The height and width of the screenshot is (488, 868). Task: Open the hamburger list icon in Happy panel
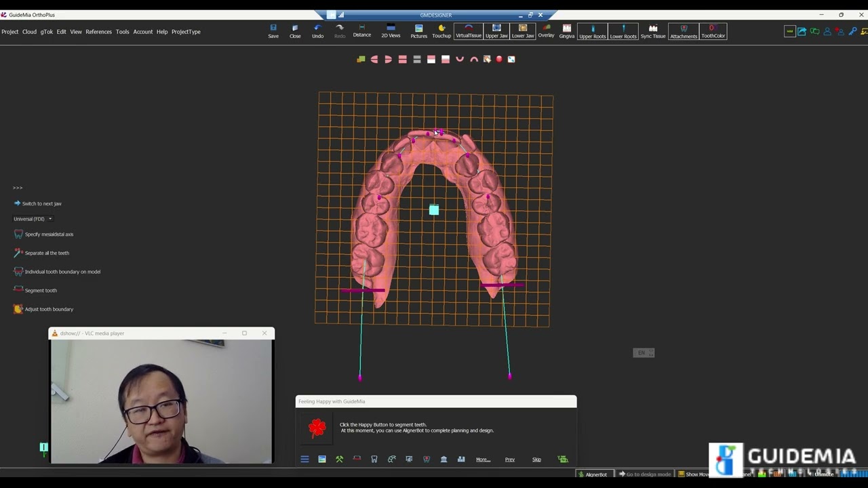point(304,460)
